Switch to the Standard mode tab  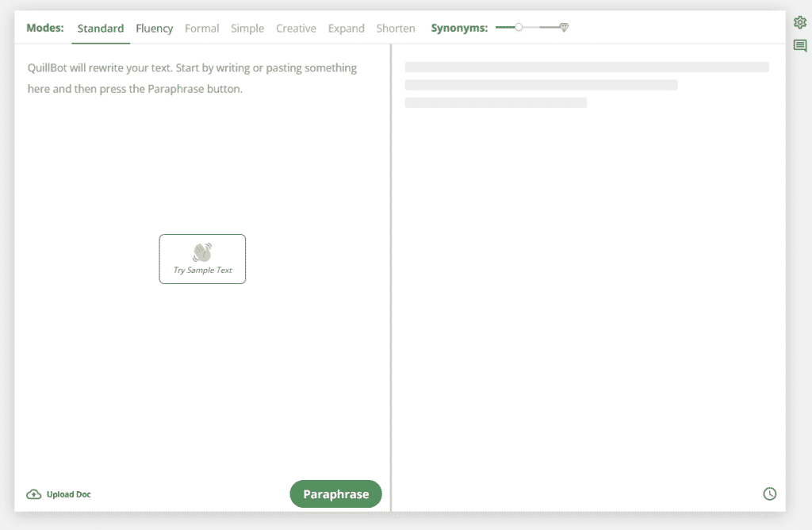click(x=101, y=29)
